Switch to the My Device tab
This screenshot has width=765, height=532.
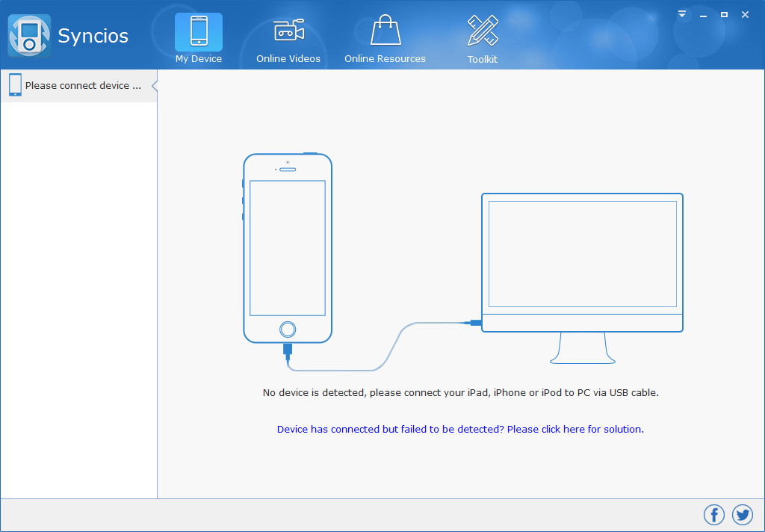[x=198, y=37]
